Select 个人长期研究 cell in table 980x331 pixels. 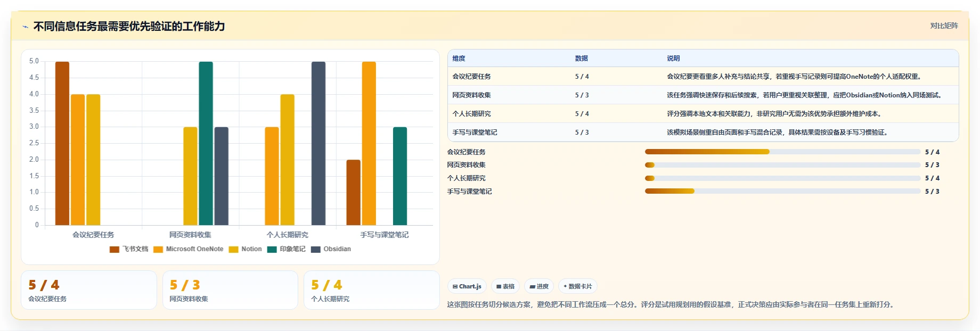[472, 114]
